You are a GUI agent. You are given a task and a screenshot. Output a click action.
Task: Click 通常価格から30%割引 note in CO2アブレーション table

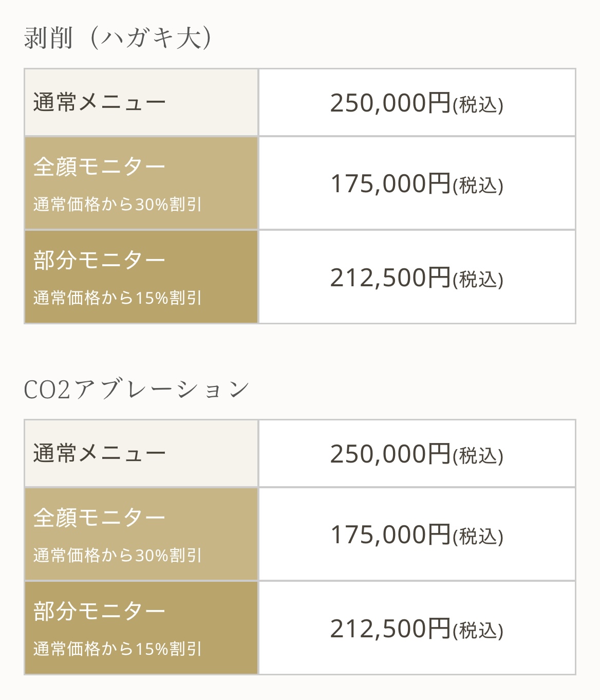(x=118, y=556)
